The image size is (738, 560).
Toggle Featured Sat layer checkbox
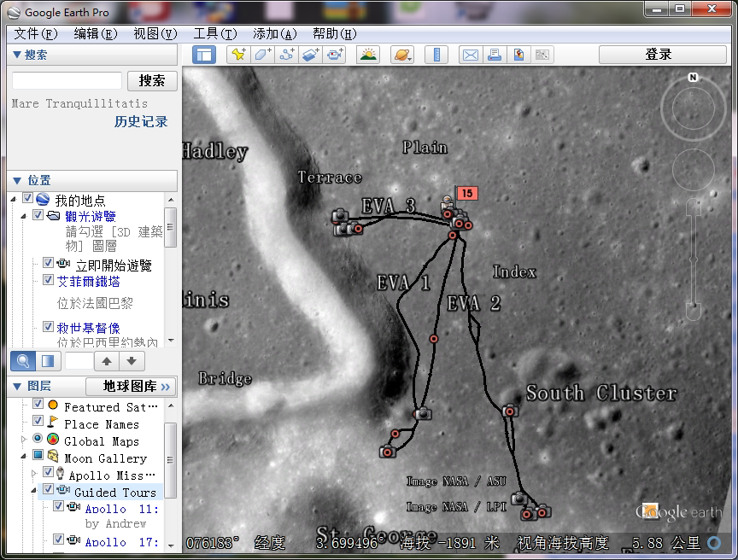click(38, 404)
